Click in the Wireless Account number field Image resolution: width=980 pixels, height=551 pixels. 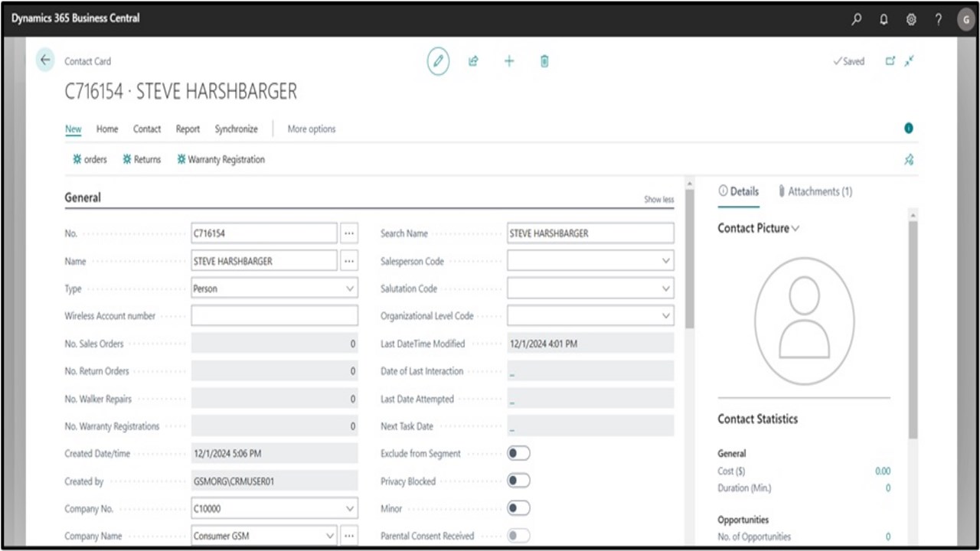274,316
